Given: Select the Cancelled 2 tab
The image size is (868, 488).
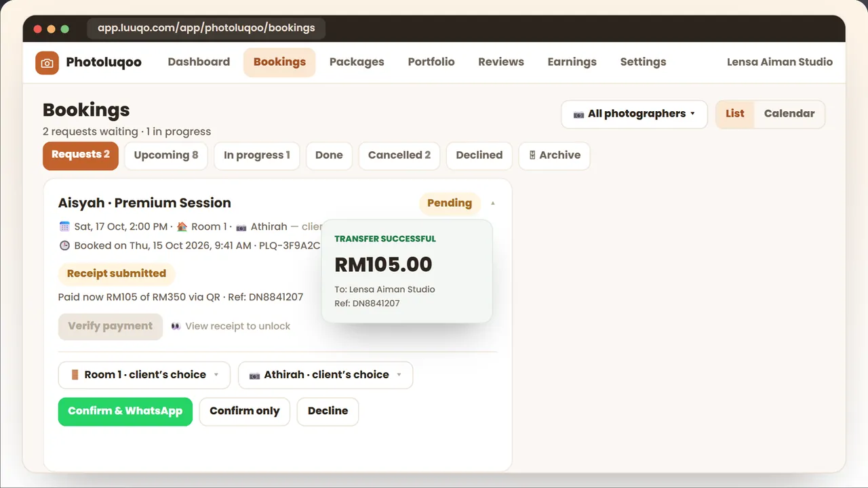Looking at the screenshot, I should coord(399,155).
